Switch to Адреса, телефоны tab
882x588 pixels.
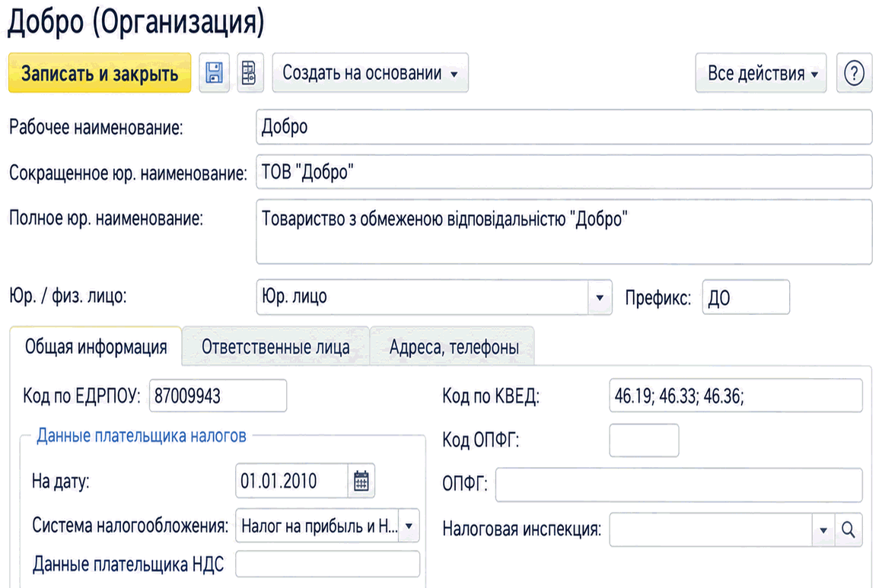pos(454,347)
